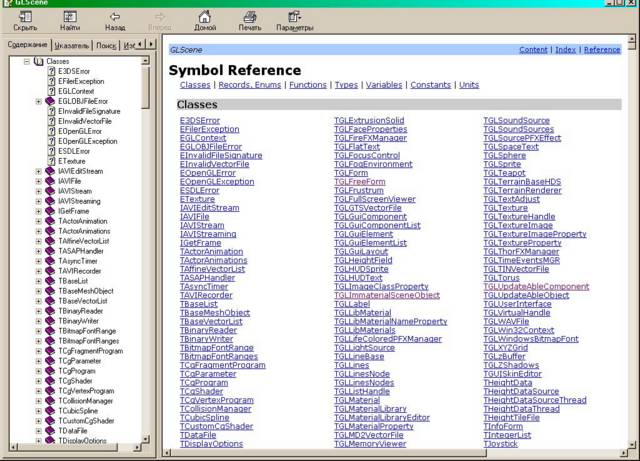
Task: Expand the TActorAnimation tree node
Action: (38, 221)
